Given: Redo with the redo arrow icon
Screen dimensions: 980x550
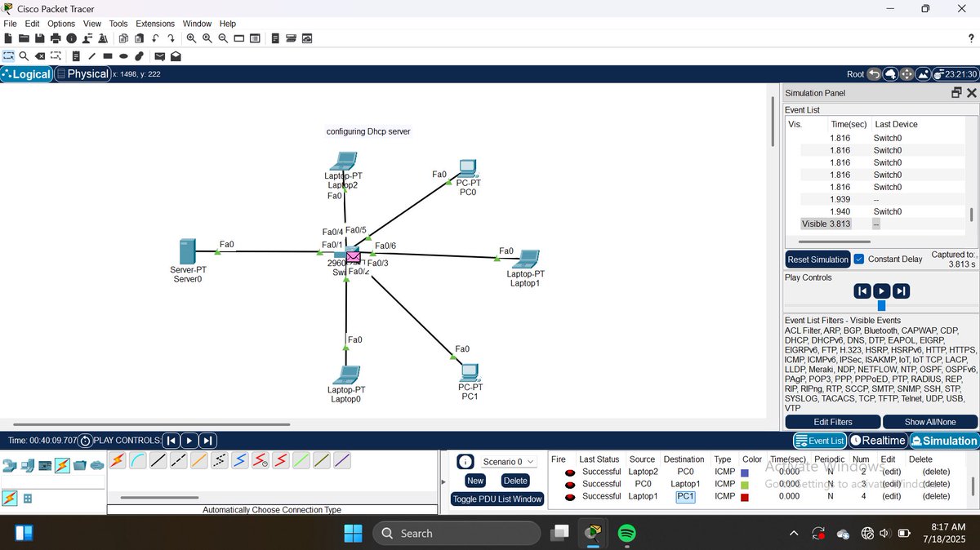Looking at the screenshot, I should (x=171, y=38).
